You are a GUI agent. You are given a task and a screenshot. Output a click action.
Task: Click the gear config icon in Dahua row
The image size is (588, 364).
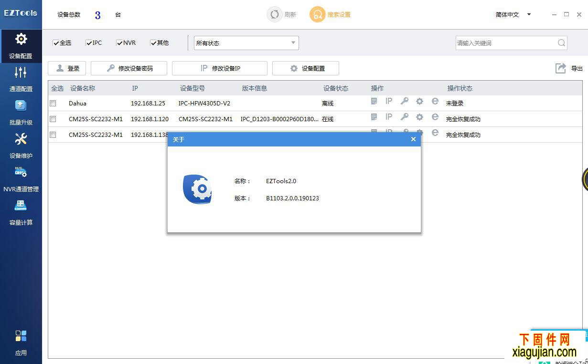point(419,101)
